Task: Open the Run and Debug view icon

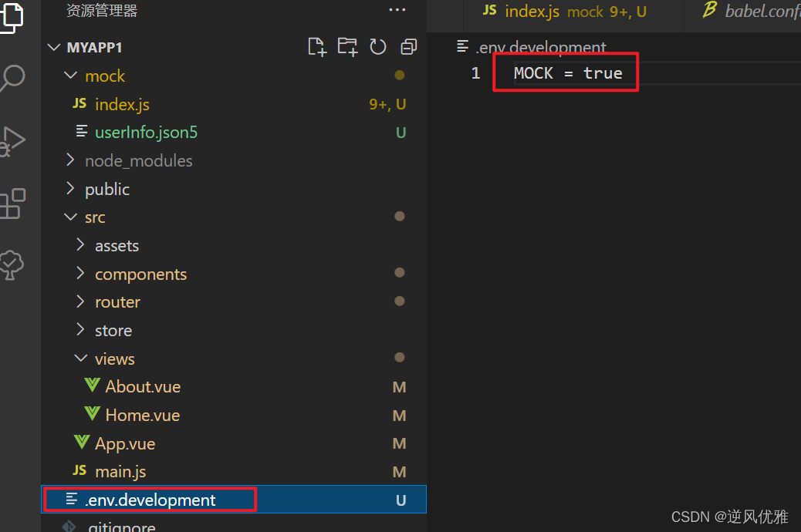Action: 12,141
